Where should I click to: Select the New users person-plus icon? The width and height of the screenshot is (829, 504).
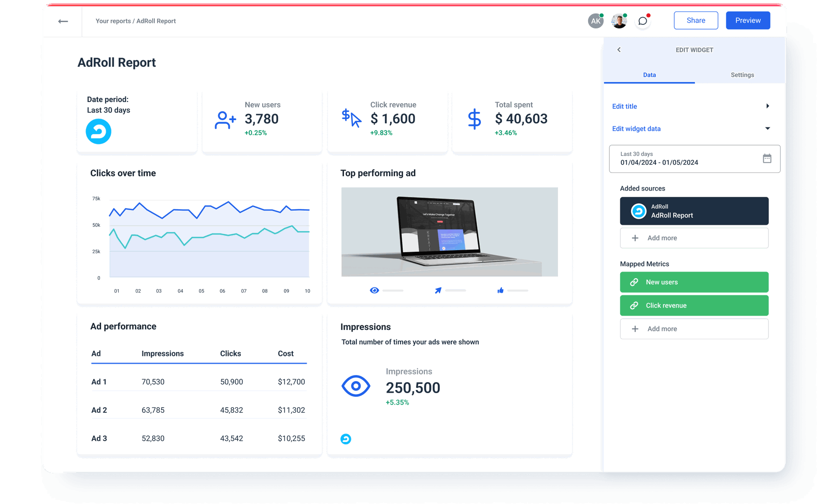[x=224, y=119]
